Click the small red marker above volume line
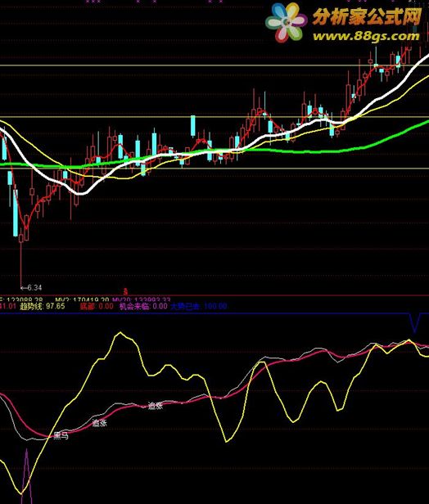The width and height of the screenshot is (429, 504). 126,291
